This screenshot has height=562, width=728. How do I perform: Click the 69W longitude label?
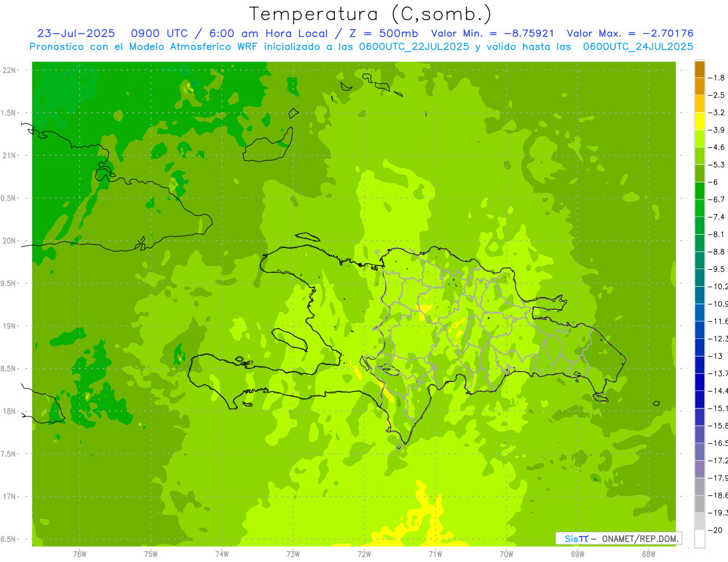[x=578, y=554]
